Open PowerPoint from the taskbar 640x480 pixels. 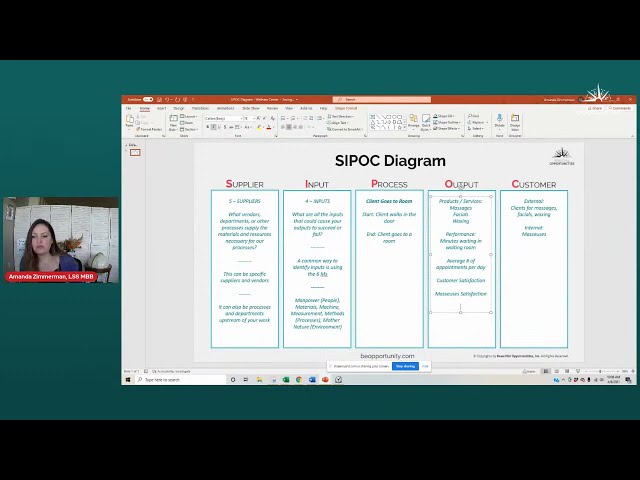tap(325, 380)
